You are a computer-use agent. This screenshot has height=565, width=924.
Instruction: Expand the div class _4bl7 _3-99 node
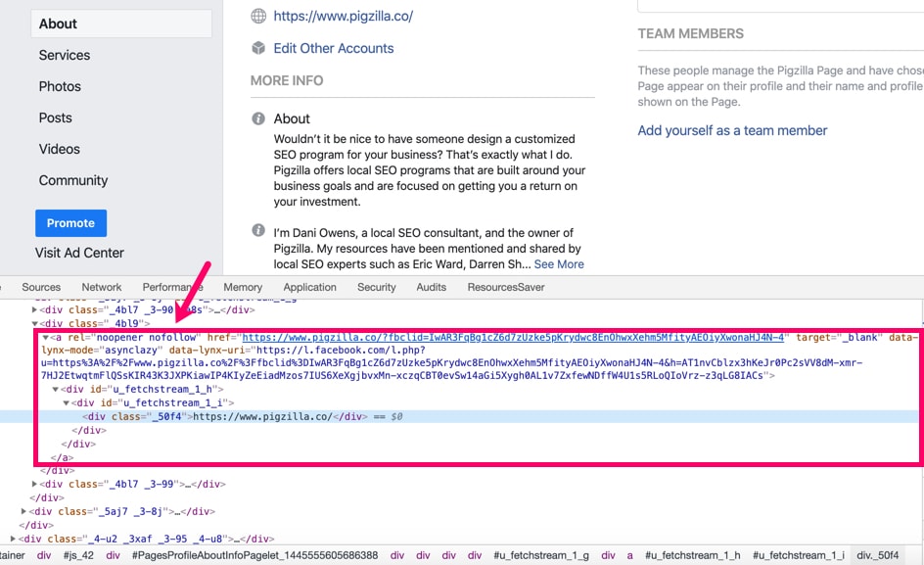pyautogui.click(x=35, y=484)
